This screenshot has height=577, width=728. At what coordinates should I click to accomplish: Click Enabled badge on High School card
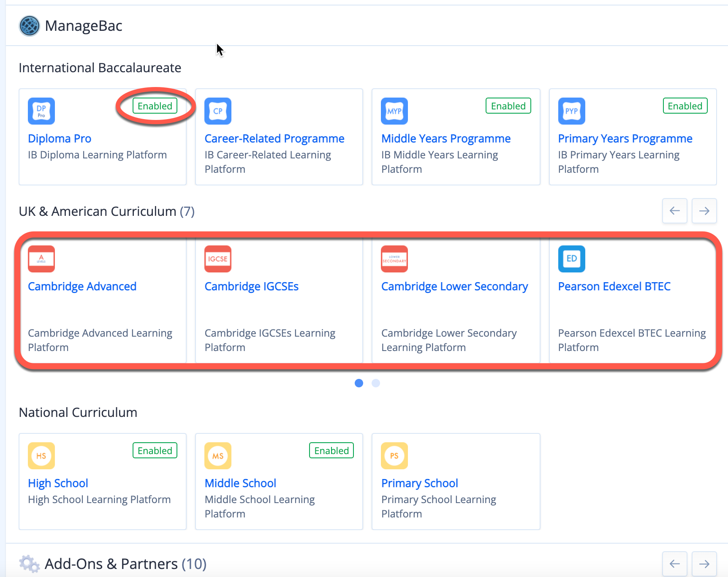pos(155,451)
